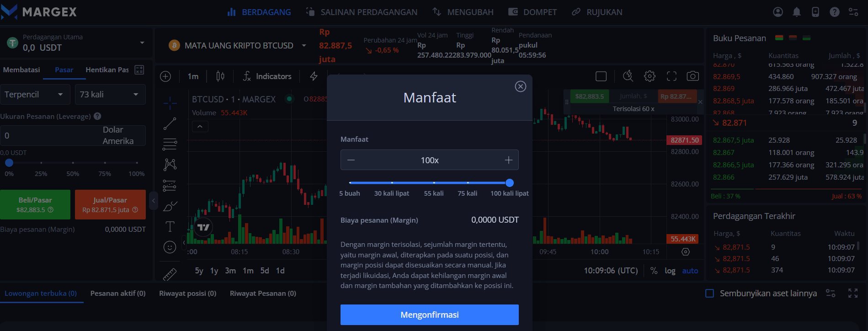Viewport: 868px width, 331px height.
Task: Open the emoji icons tool
Action: tap(170, 247)
